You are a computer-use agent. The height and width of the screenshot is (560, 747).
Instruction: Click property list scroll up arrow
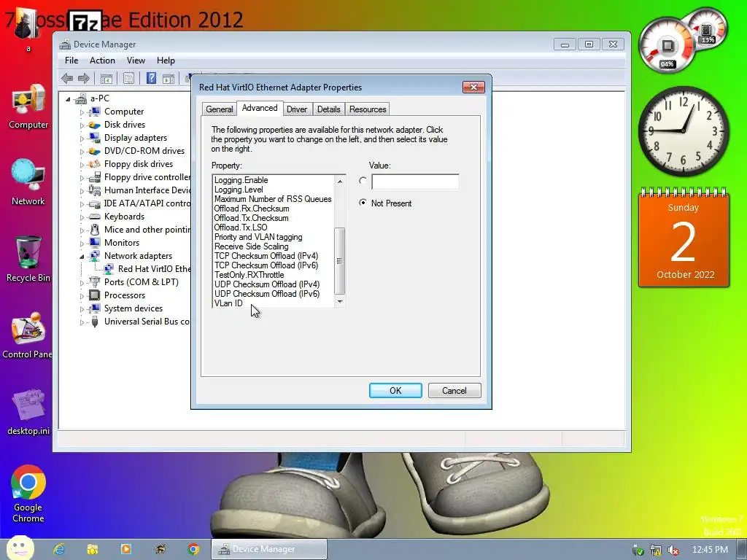[340, 181]
